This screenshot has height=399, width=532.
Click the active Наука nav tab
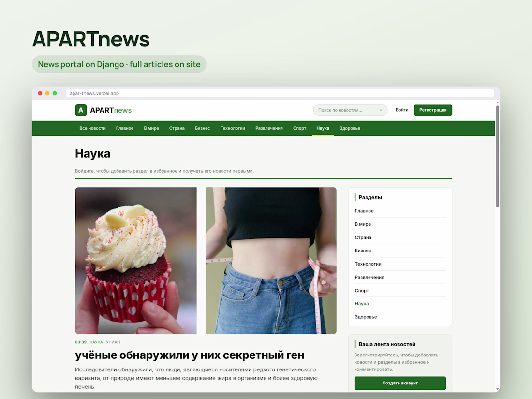click(323, 128)
